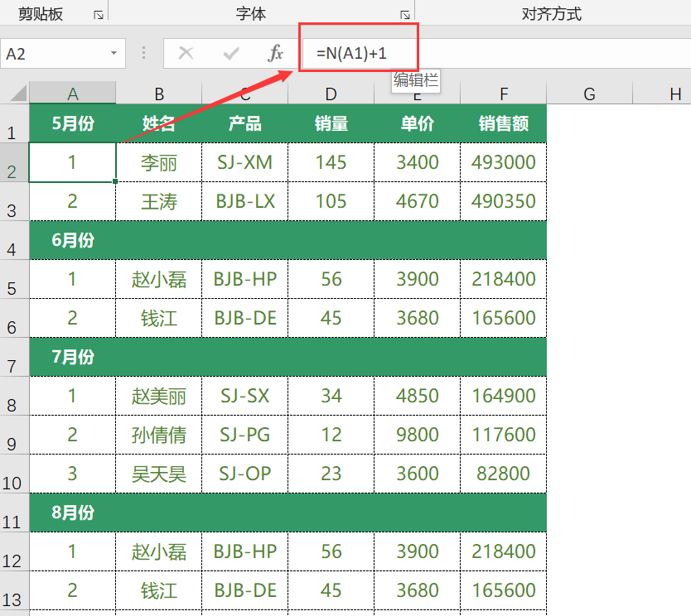691x616 pixels.
Task: Select row 11 header
Action: pos(14,513)
